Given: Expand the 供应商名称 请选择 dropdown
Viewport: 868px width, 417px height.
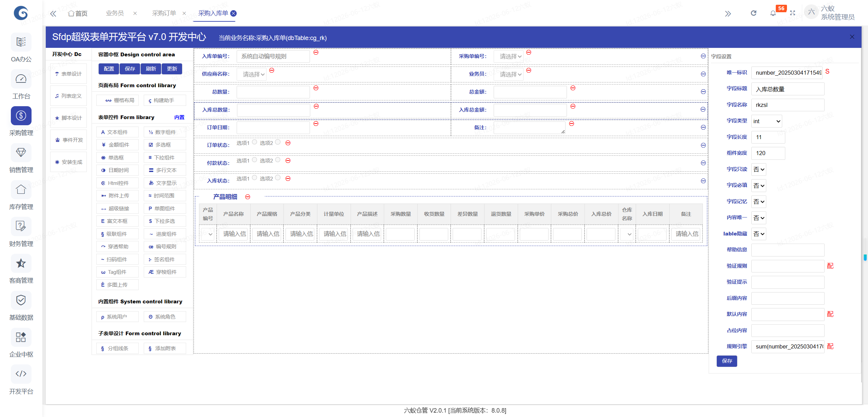Looking at the screenshot, I should point(253,74).
